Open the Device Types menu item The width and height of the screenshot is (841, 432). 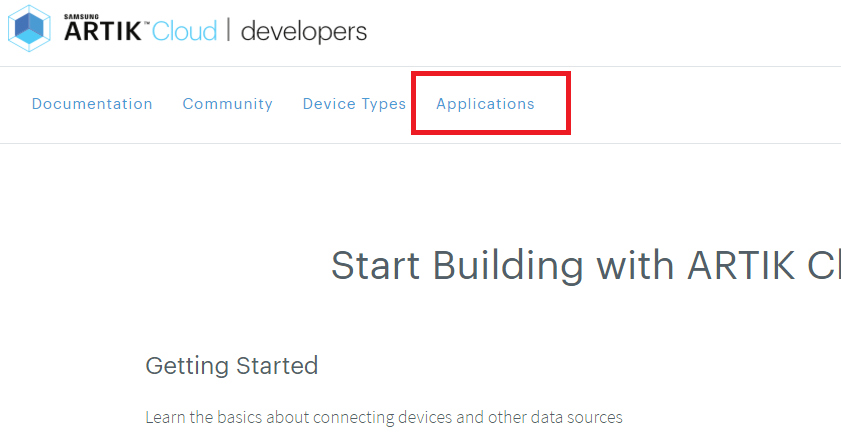coord(354,104)
